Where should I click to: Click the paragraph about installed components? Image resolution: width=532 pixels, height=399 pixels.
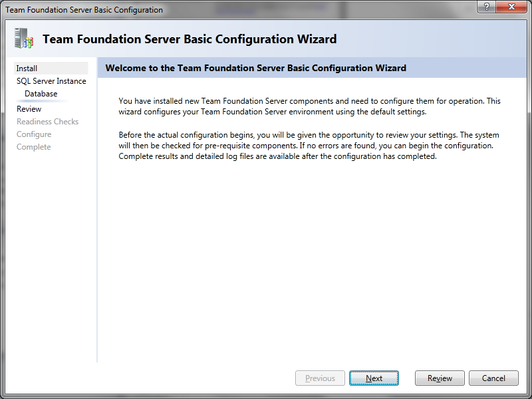click(309, 106)
